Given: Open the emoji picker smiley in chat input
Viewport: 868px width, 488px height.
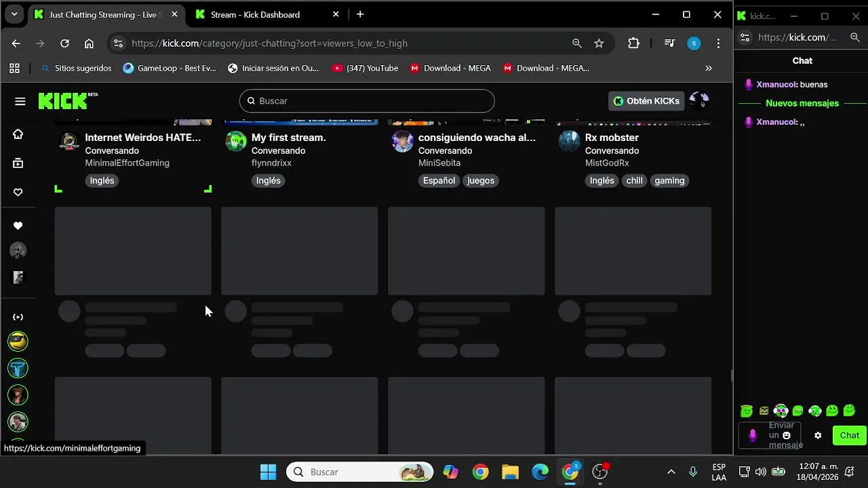Looking at the screenshot, I should coord(787,435).
